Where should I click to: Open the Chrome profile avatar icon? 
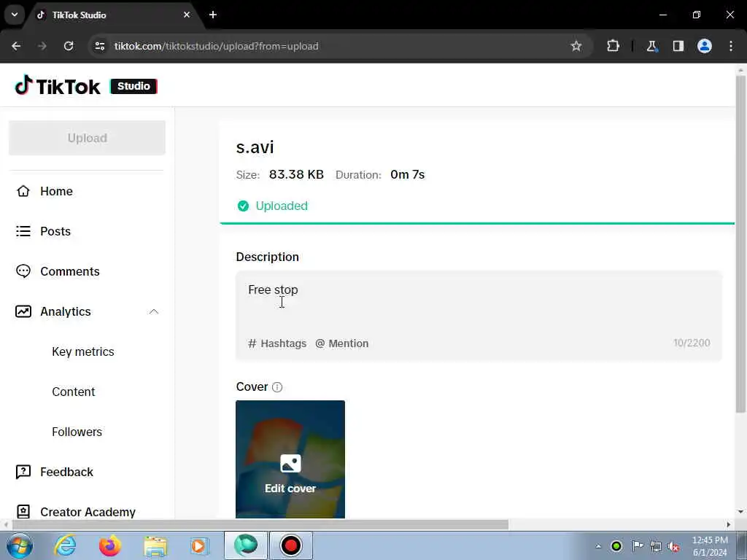point(704,46)
